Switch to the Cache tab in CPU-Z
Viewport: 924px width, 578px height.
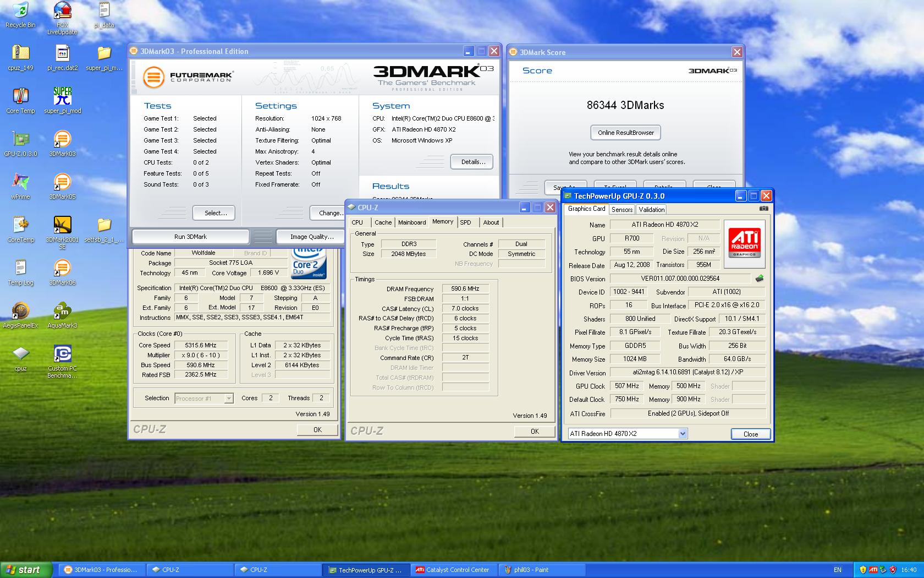coord(383,222)
